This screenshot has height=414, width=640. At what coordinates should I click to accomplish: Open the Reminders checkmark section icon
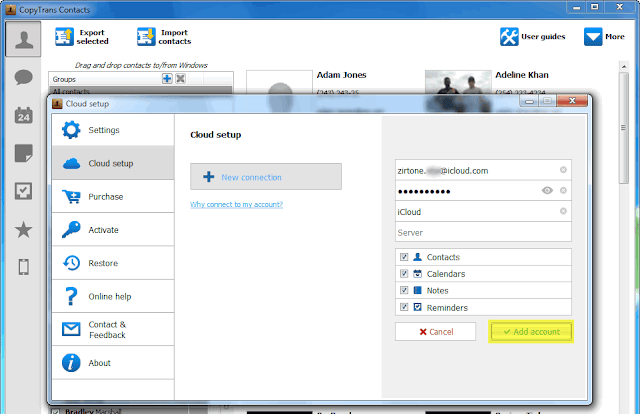(23, 191)
